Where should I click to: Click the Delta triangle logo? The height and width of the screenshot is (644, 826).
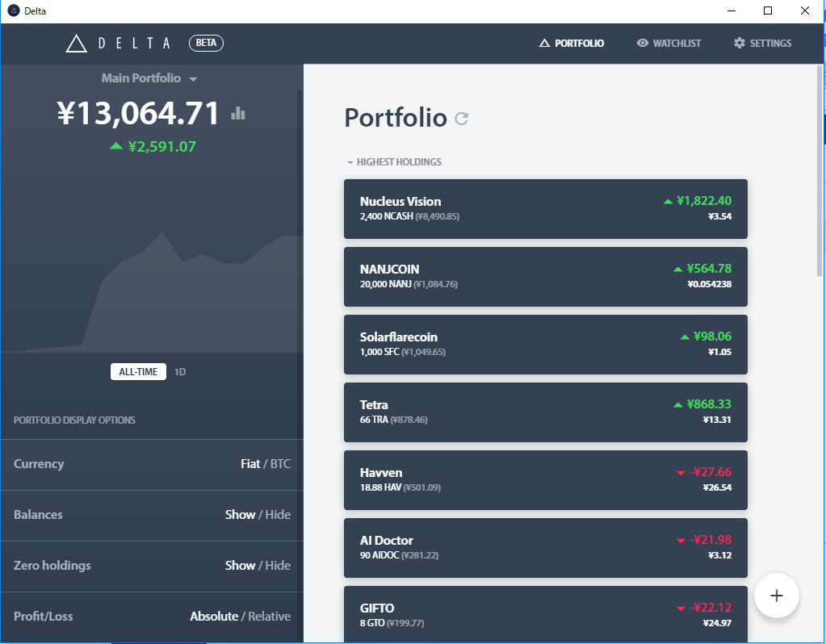click(74, 43)
